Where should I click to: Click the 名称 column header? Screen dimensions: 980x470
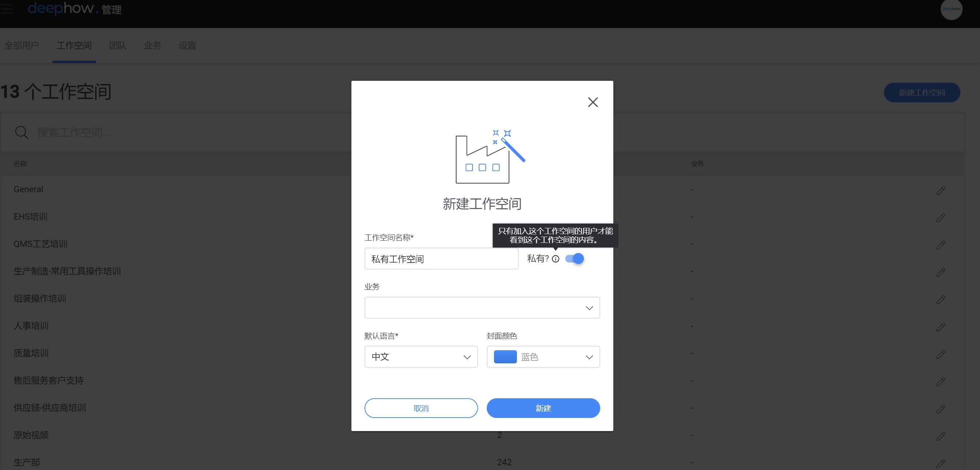click(20, 164)
